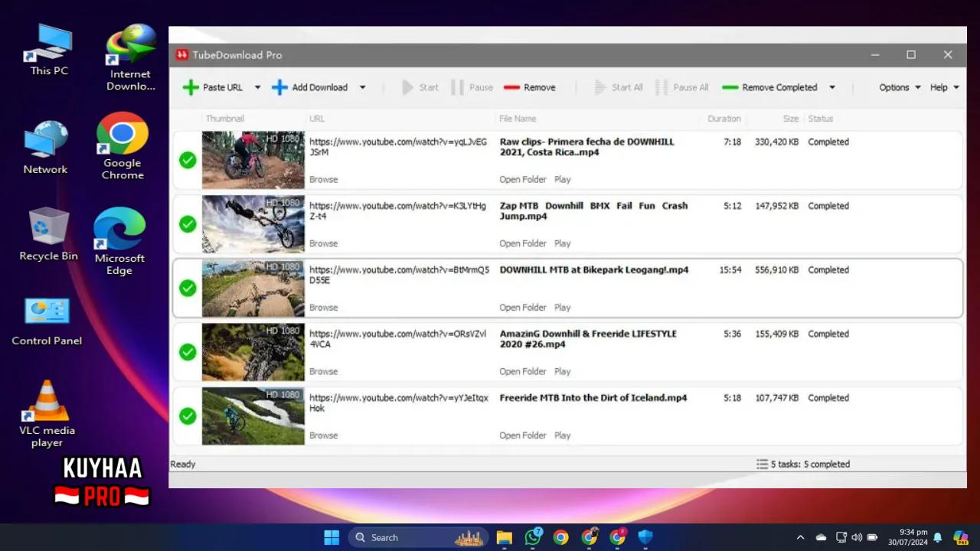Click Open Folder for AmazinG Downhill row
Screen dimensions: 980x551
(x=523, y=371)
